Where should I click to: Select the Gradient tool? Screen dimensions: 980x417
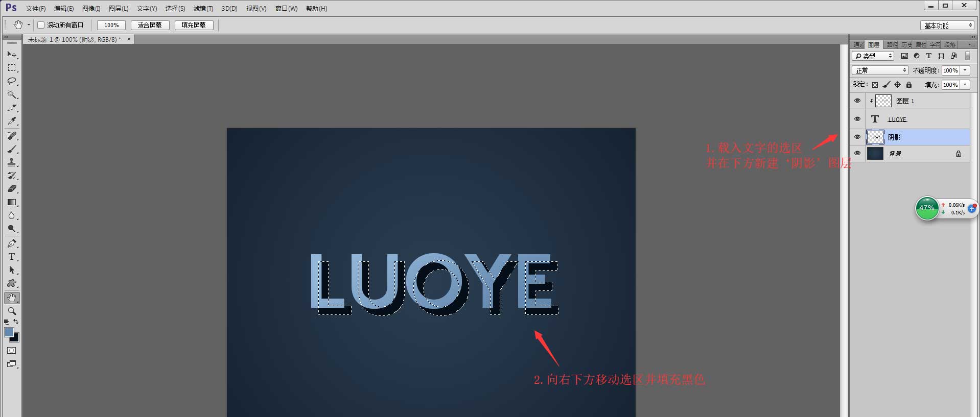[x=12, y=202]
